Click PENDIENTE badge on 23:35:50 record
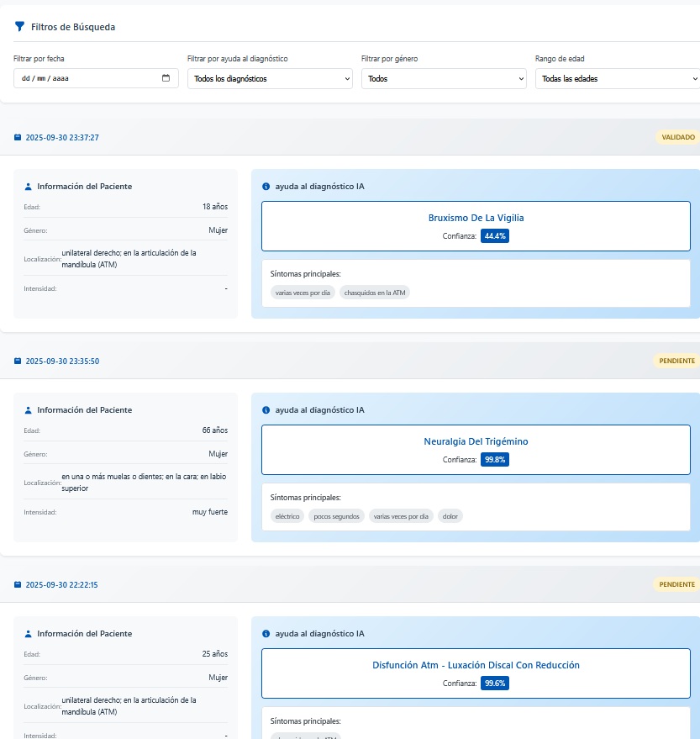The width and height of the screenshot is (700, 739). [x=676, y=361]
